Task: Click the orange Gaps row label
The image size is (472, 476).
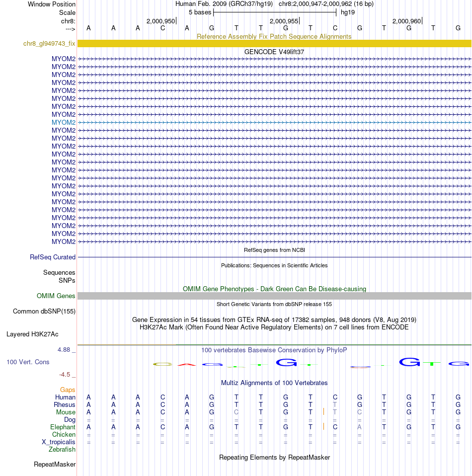Action: click(68, 390)
